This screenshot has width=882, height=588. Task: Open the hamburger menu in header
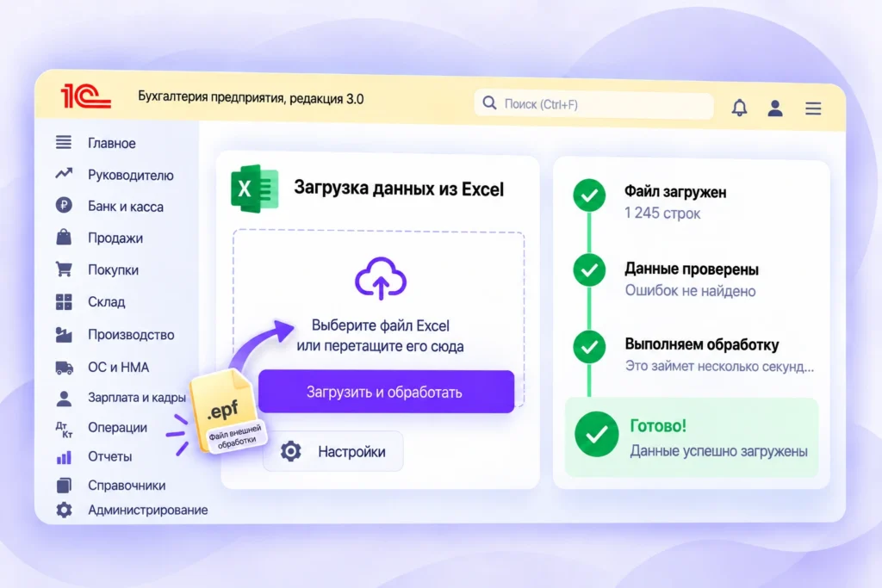click(813, 108)
